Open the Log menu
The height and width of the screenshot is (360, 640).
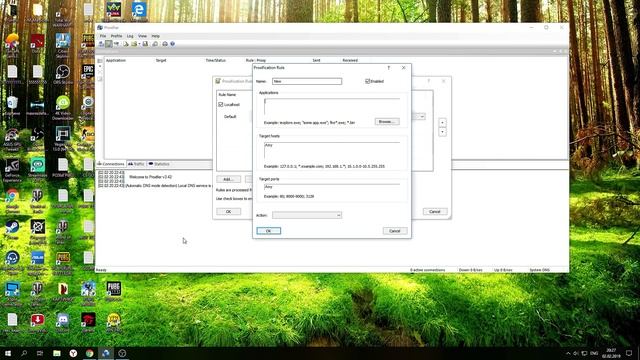[130, 36]
